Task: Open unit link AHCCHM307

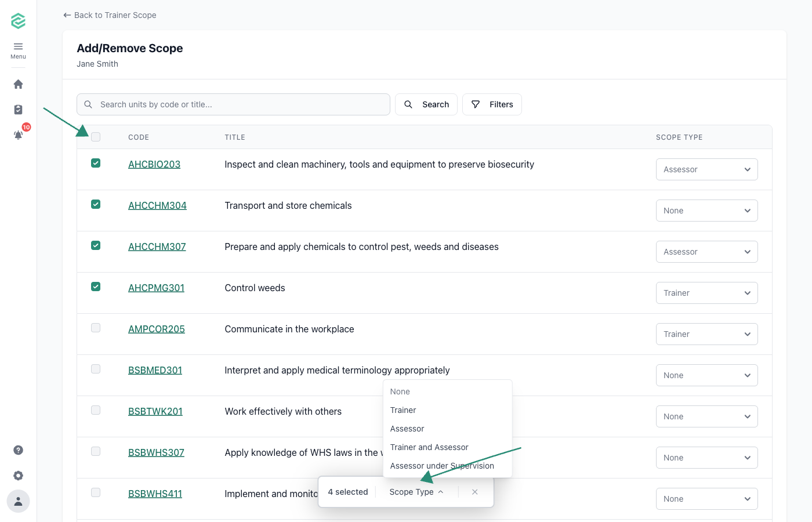Action: point(157,246)
